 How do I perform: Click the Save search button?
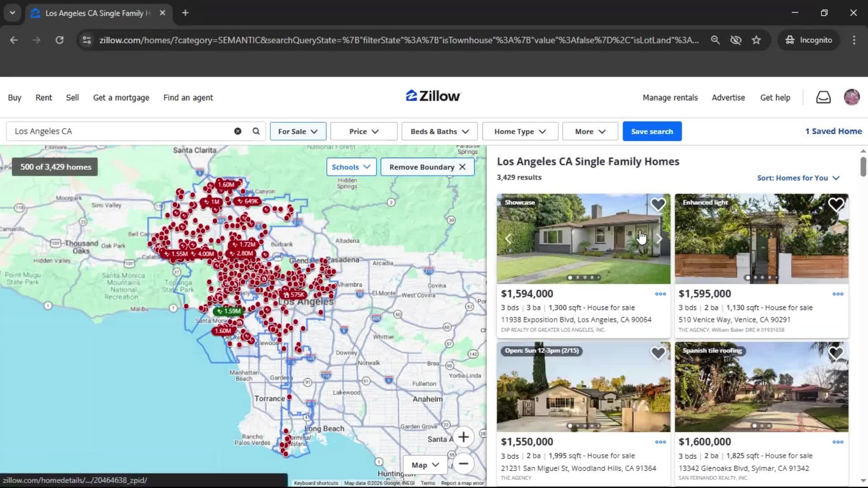pos(652,131)
